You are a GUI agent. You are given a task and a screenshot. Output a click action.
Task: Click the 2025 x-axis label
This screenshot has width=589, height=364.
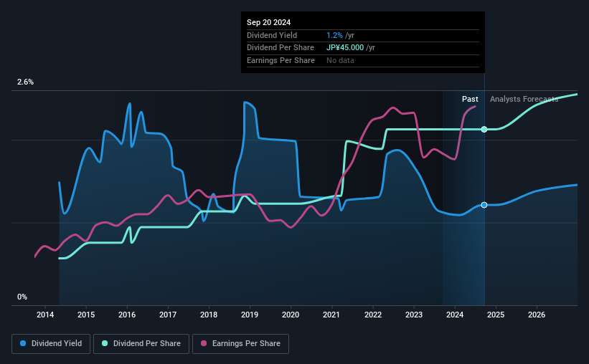click(496, 315)
